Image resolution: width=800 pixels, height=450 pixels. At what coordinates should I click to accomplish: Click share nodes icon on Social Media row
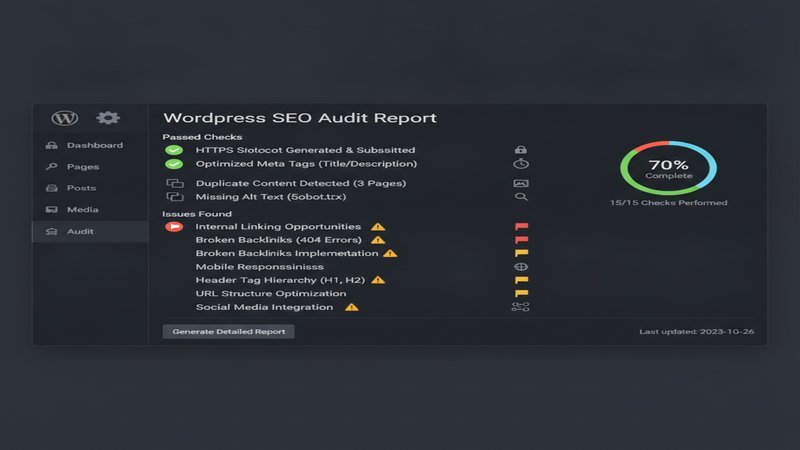[x=520, y=307]
